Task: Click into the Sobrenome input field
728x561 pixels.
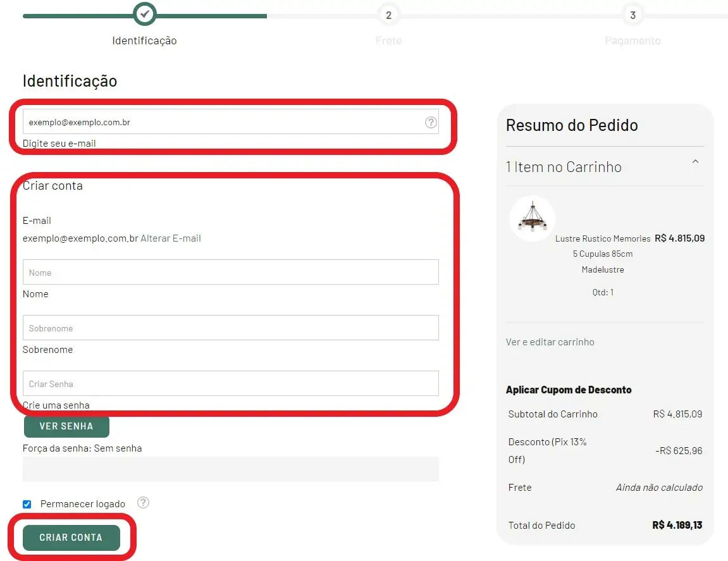Action: point(230,328)
